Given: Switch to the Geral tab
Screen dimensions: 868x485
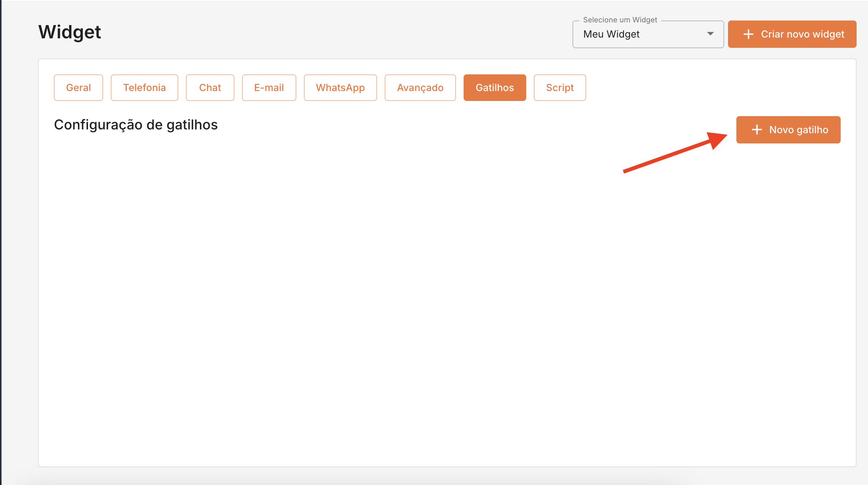Looking at the screenshot, I should 78,88.
